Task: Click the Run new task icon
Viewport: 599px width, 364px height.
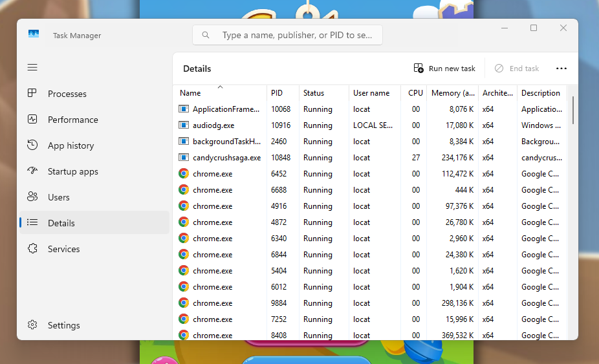Action: tap(419, 69)
